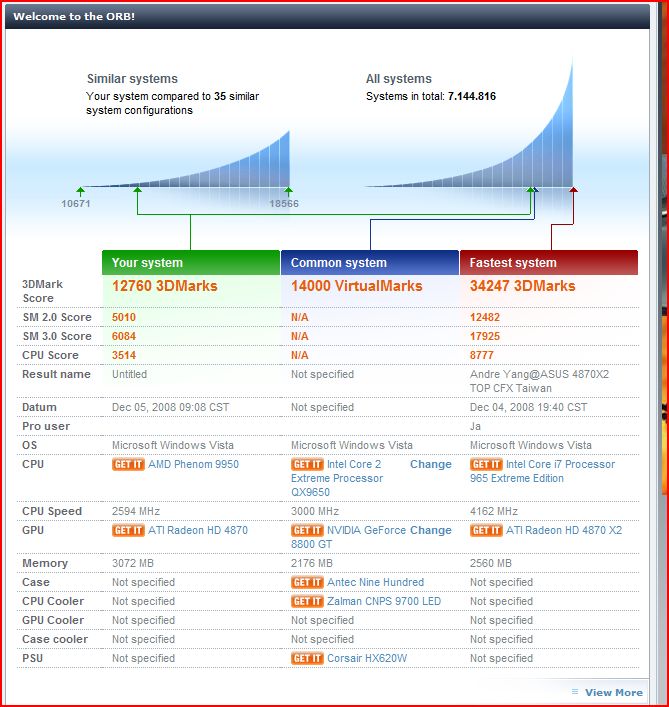Screen dimensions: 669x707
Task: Click GET IT badge next to Antec Nine Hundred
Action: [307, 583]
